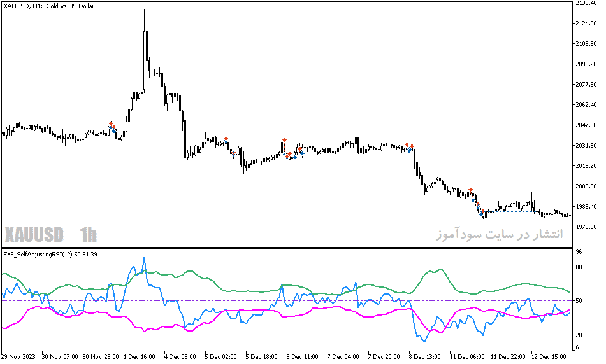Click the Persian watermark text on the chart
The height and width of the screenshot is (364, 606).
tap(500, 234)
